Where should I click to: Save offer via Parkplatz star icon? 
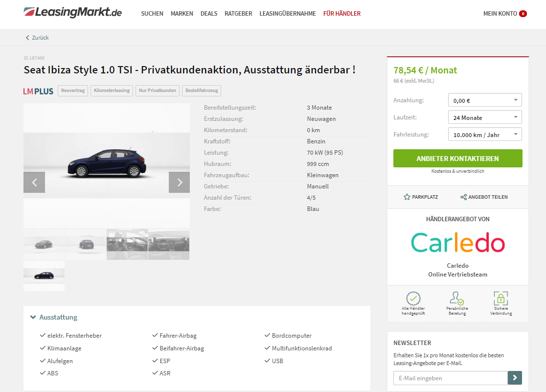tap(407, 197)
